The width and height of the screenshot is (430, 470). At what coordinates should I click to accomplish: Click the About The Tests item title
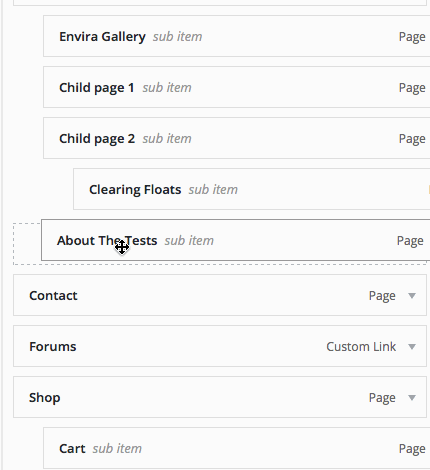pos(107,241)
